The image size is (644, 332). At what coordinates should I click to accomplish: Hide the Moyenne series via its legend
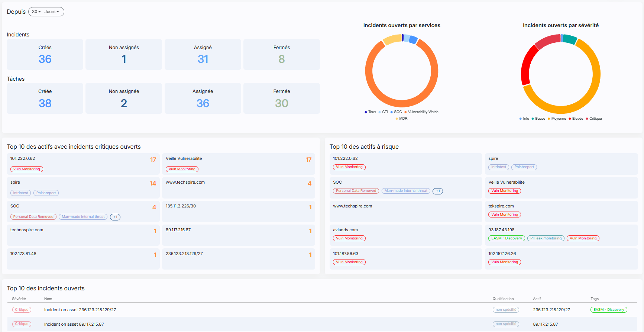pos(558,119)
